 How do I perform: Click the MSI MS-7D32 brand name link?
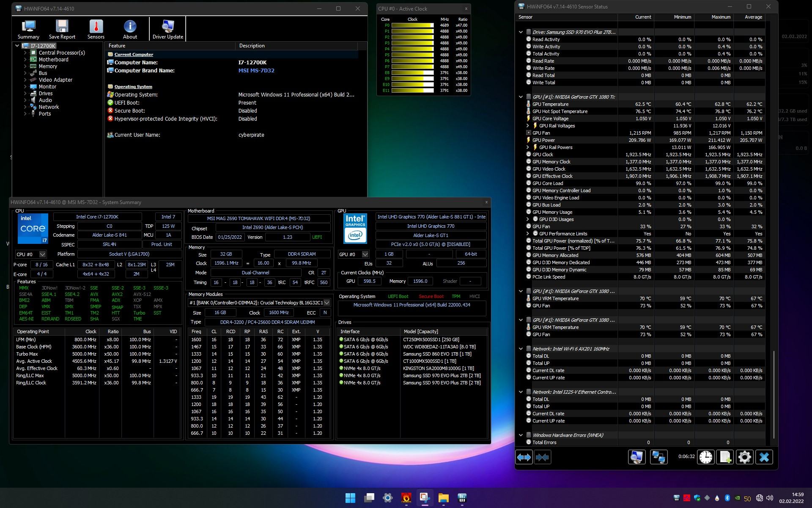point(256,71)
